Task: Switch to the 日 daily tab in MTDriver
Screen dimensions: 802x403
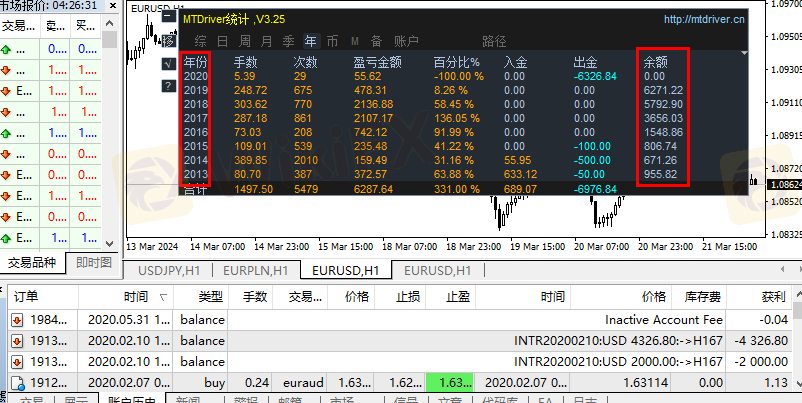Action: coord(222,41)
